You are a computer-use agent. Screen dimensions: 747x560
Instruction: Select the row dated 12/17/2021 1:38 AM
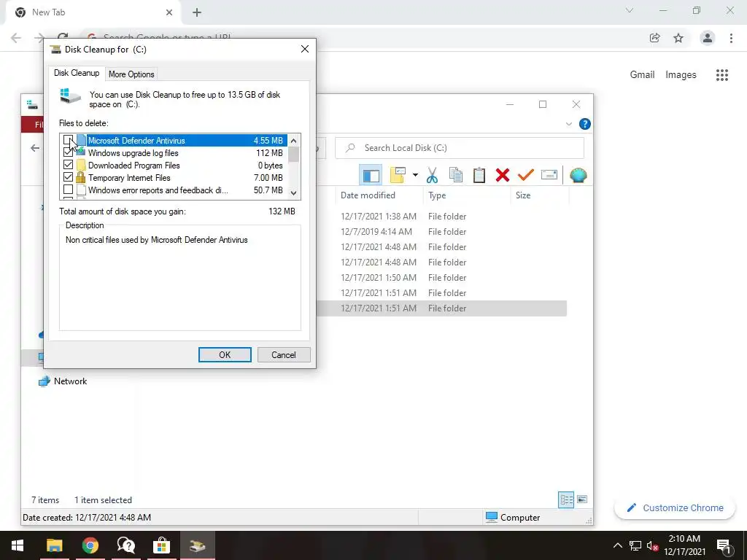pyautogui.click(x=441, y=216)
